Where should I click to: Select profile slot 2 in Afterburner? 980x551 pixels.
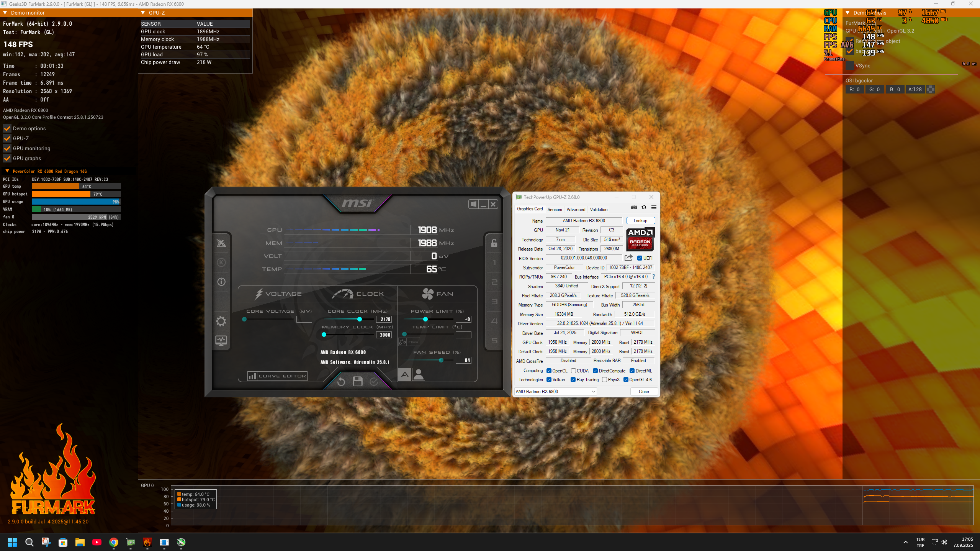[x=494, y=282]
